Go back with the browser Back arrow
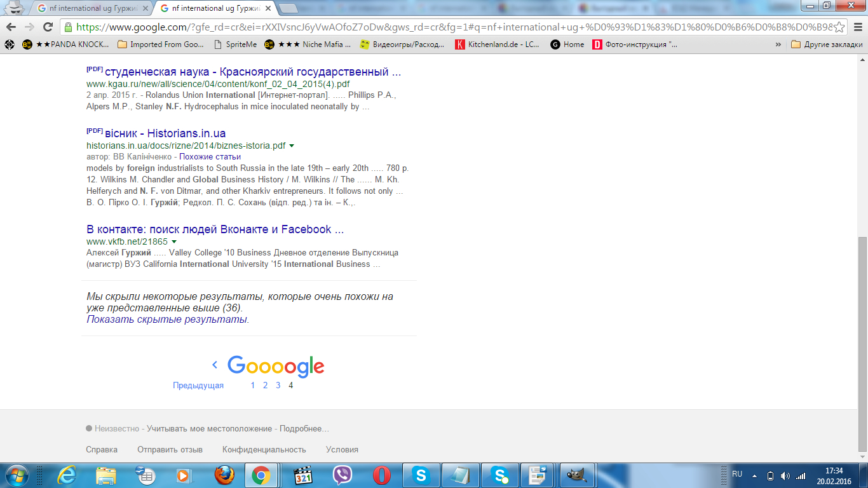Viewport: 868px width, 488px height. [x=11, y=27]
